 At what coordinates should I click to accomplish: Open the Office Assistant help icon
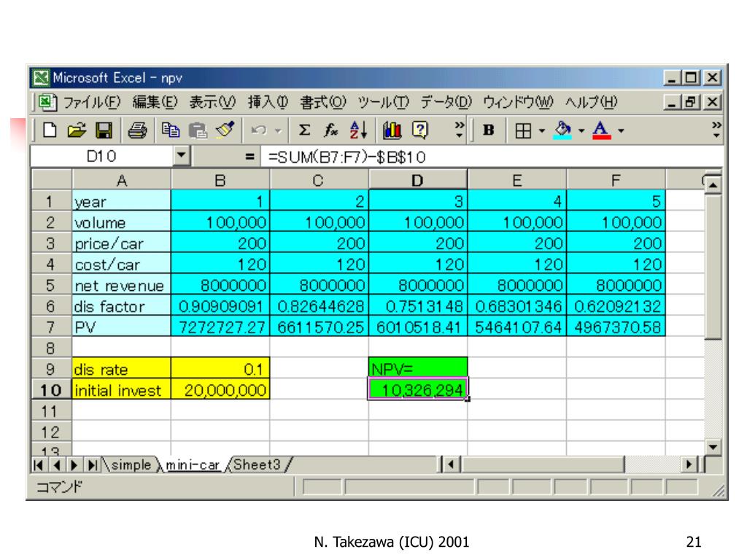point(419,130)
